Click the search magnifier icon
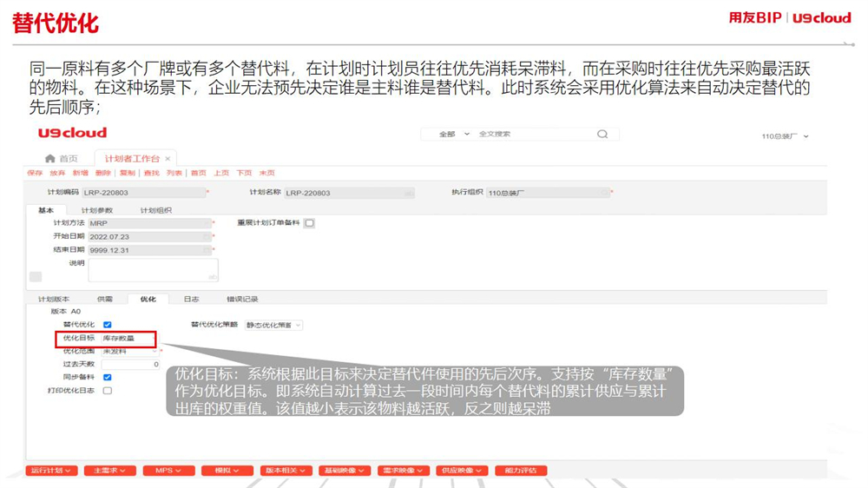Screen dimensions: 868x488 602,134
